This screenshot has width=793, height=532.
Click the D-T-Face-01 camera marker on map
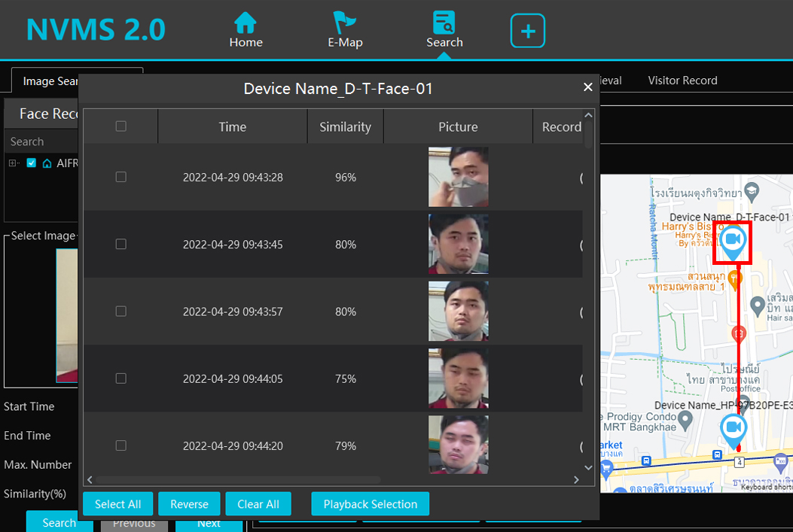732,241
